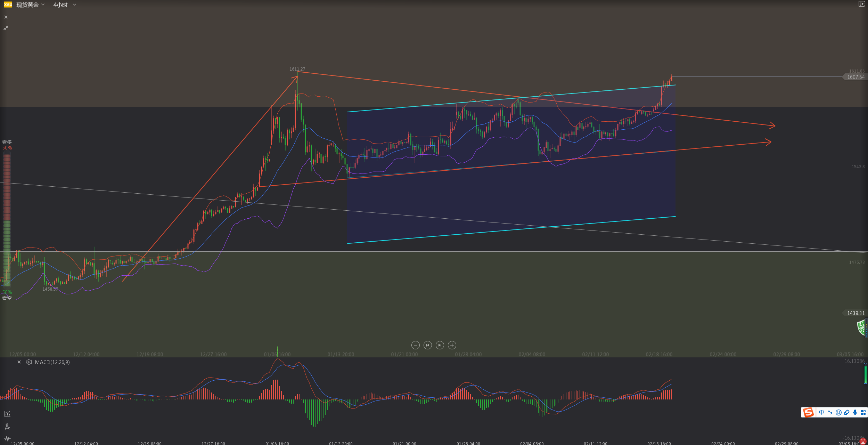Image resolution: width=868 pixels, height=445 pixels.
Task: Collapse chart with the shrink arrows icon
Action: coord(6,28)
